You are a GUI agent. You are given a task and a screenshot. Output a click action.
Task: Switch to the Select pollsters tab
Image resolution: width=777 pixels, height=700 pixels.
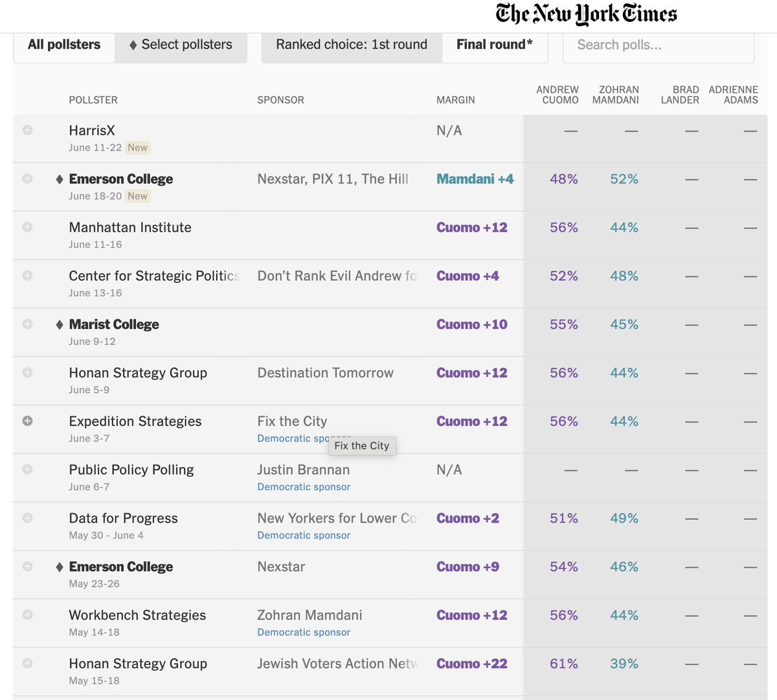[x=181, y=45]
